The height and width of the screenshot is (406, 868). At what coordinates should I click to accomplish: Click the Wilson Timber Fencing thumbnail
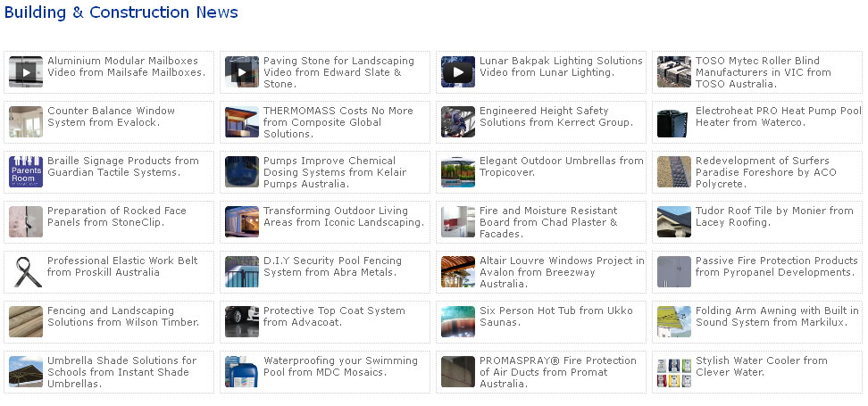click(26, 321)
